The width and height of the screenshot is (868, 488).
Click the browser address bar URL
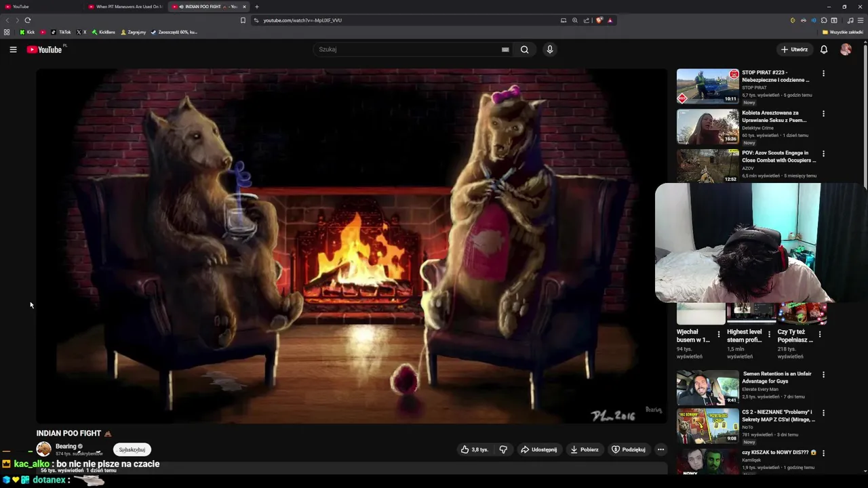(302, 20)
